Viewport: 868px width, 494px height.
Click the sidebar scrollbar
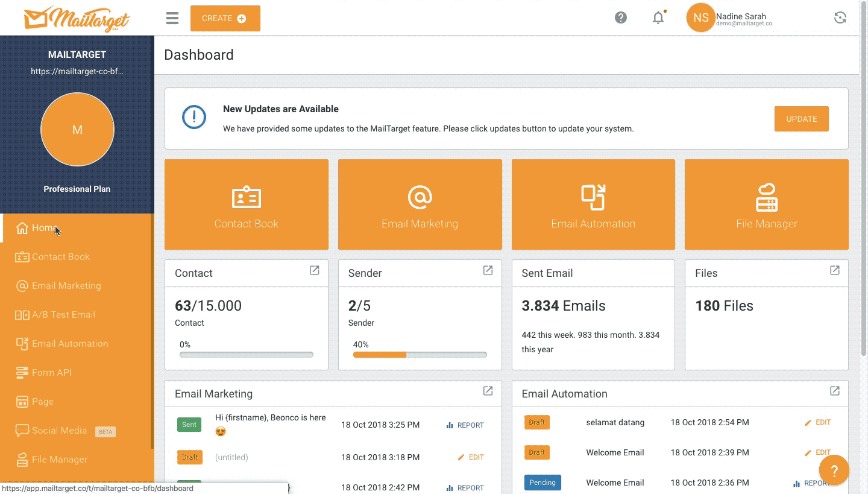tap(153, 332)
